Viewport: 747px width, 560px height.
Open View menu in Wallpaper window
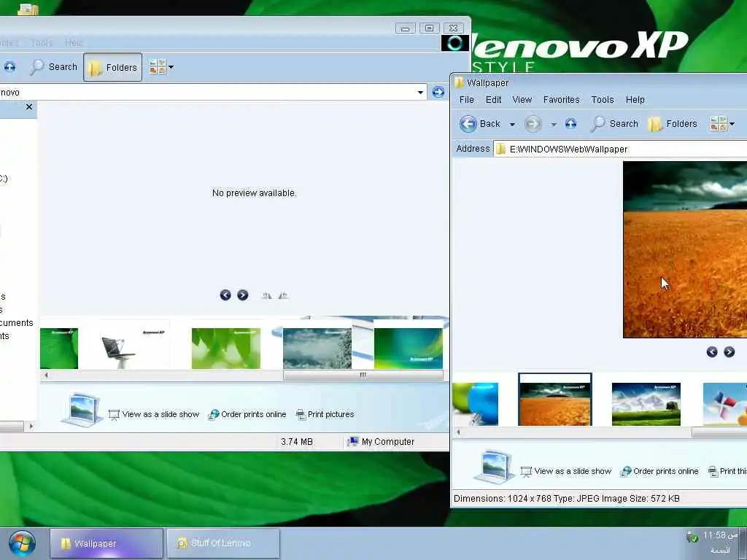tap(522, 99)
